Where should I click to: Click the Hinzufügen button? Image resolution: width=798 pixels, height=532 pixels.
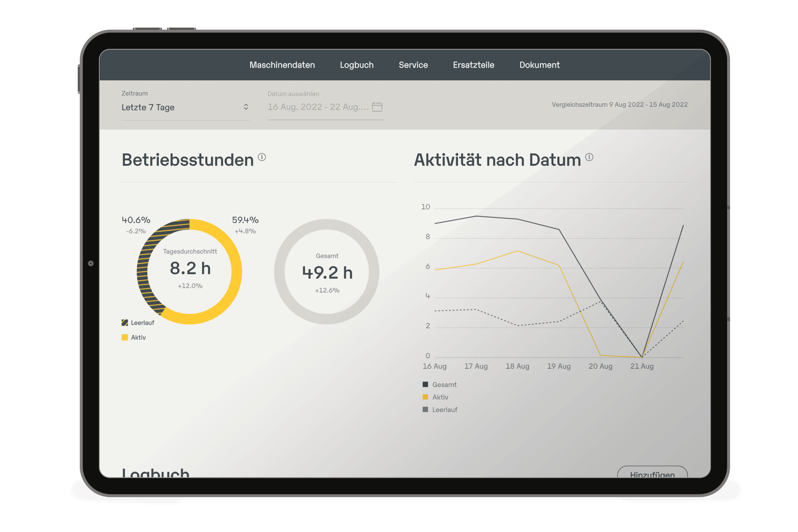click(652, 472)
